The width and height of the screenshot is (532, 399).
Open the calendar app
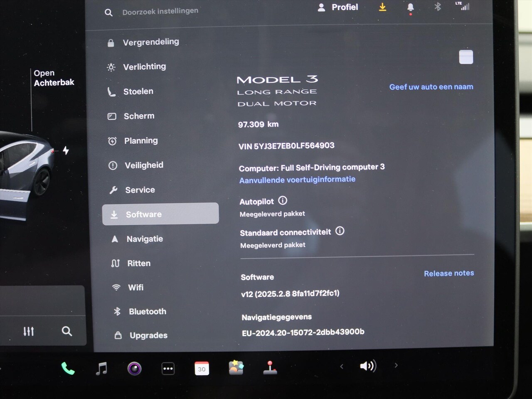tap(202, 368)
